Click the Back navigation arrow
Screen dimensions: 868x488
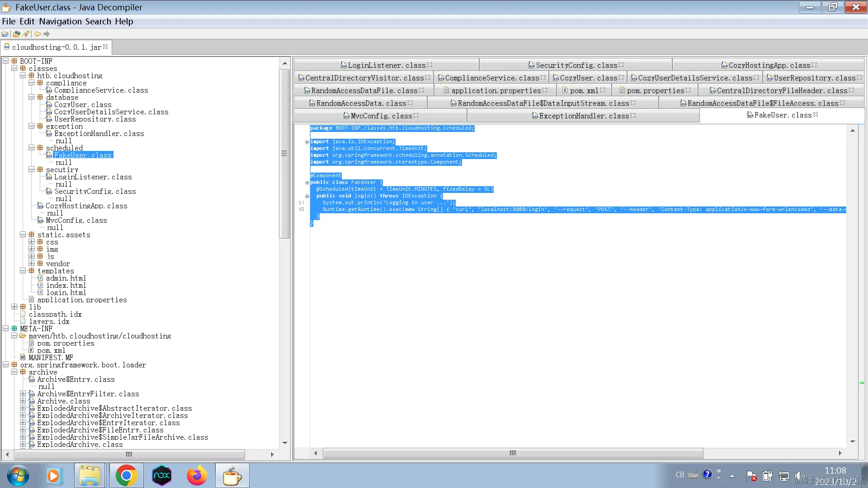coord(38,34)
